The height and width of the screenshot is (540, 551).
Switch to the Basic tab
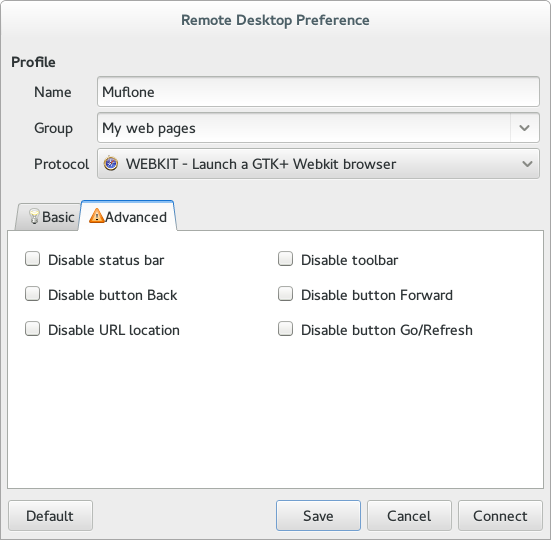click(x=48, y=217)
